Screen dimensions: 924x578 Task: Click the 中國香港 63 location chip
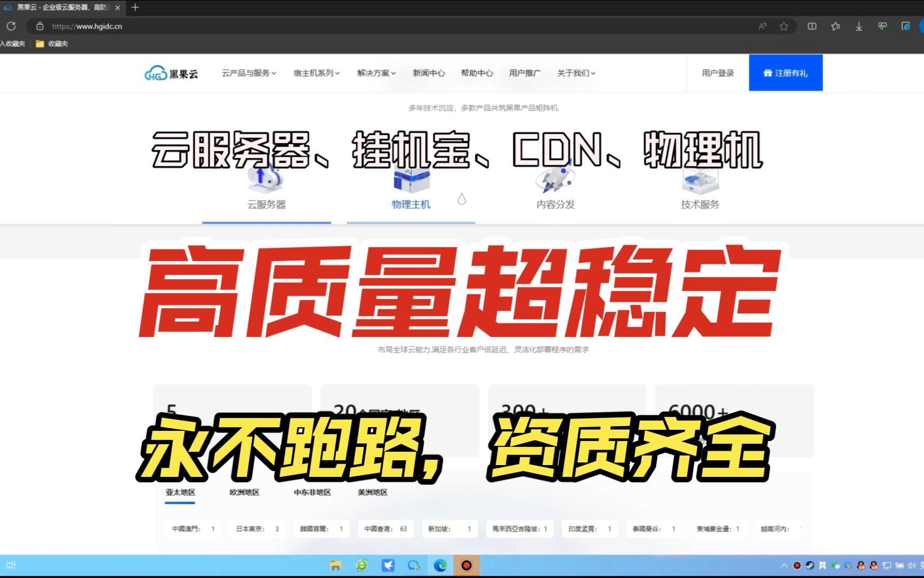[386, 529]
